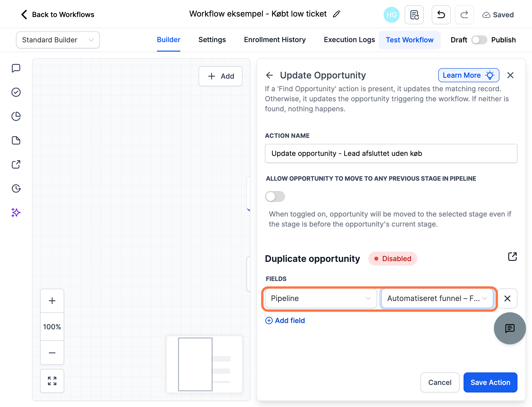Go back with the Update Opportunity arrow
This screenshot has height=407, width=532.
[x=270, y=75]
